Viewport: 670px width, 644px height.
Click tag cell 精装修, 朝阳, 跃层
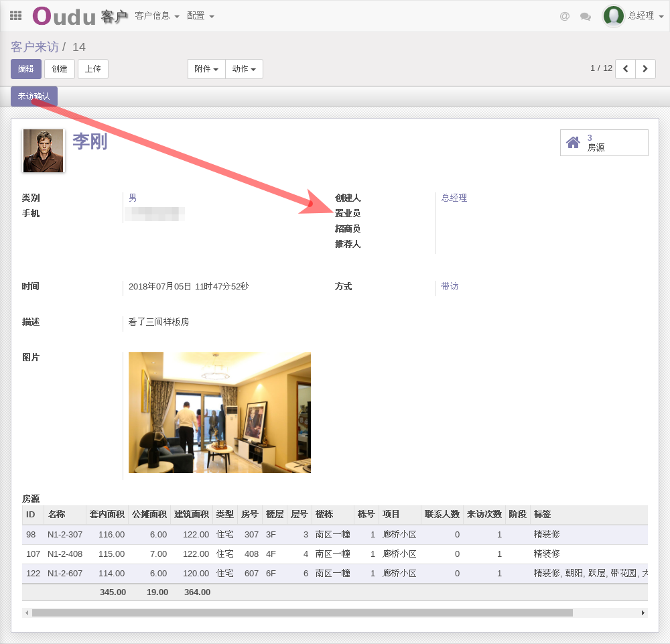590,574
